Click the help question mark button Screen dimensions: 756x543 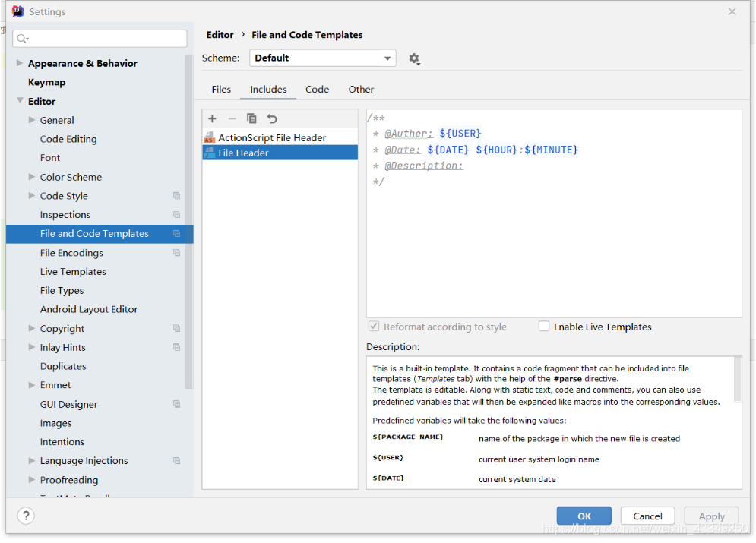26,516
